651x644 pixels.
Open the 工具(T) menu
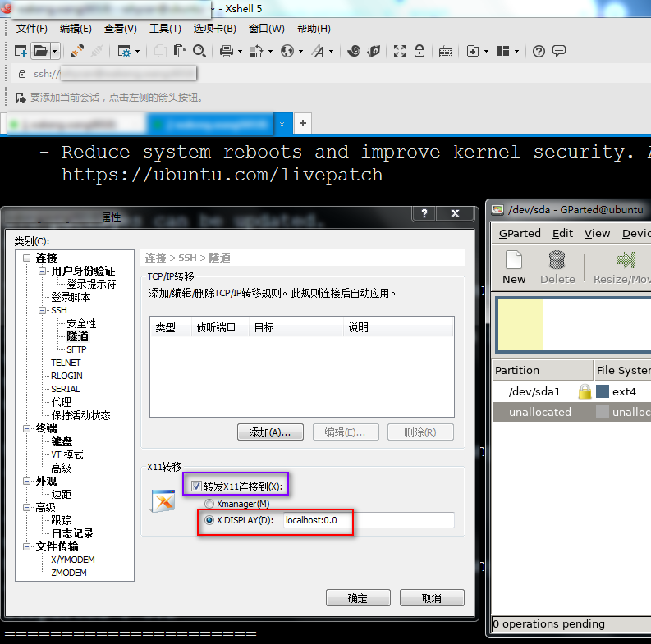[x=165, y=29]
